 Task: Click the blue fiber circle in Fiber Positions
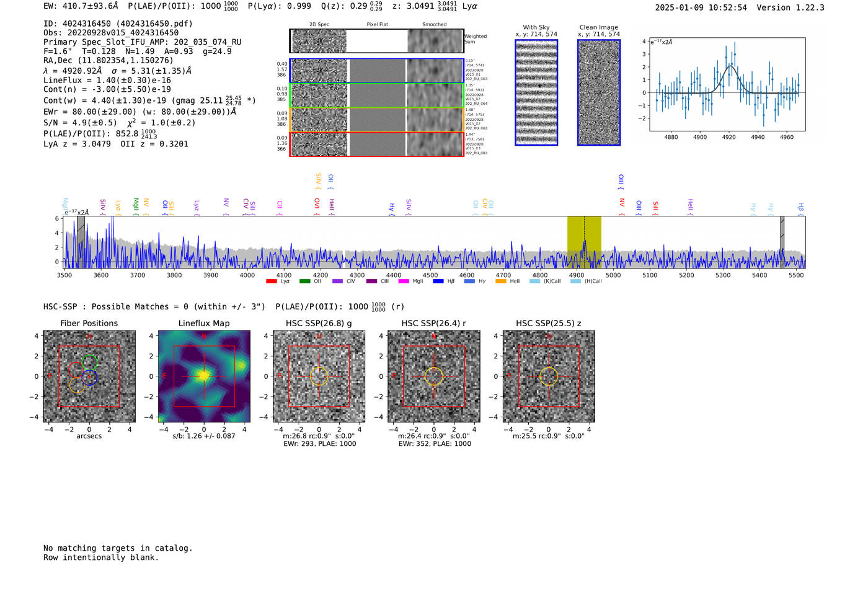click(x=89, y=377)
